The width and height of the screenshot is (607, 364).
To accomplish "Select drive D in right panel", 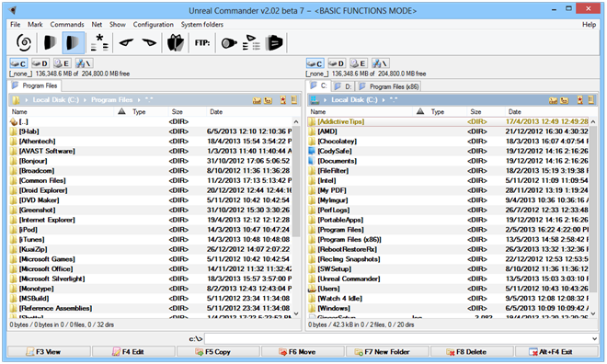I will click(337, 63).
